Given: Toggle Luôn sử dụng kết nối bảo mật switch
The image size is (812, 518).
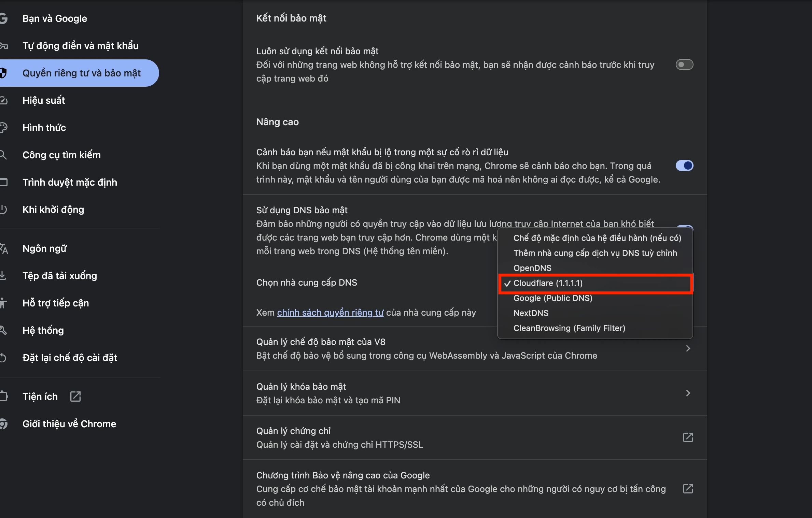Looking at the screenshot, I should click(x=684, y=64).
